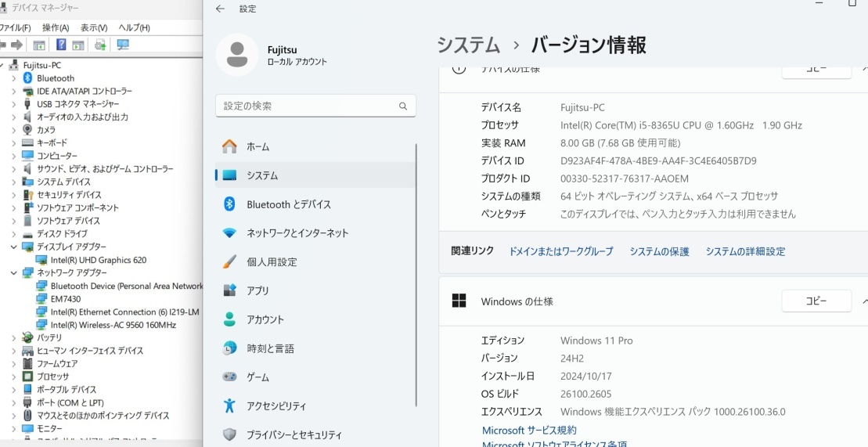Expand the Battery (バッテリ) category

click(14, 337)
